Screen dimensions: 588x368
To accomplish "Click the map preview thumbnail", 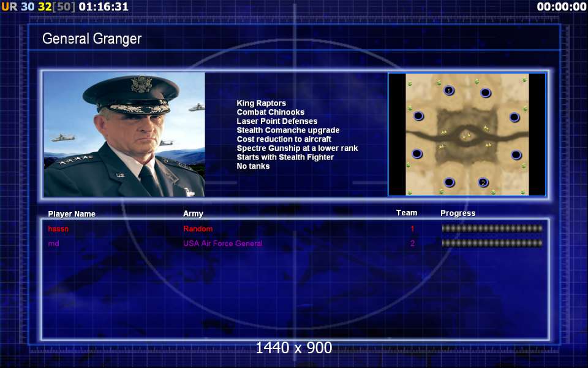I will tap(467, 134).
